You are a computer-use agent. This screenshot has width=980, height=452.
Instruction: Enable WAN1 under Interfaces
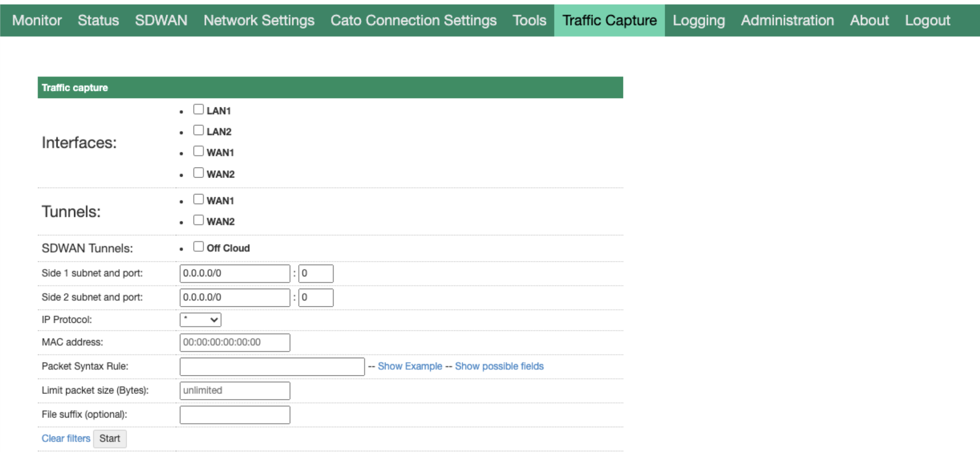[198, 151]
